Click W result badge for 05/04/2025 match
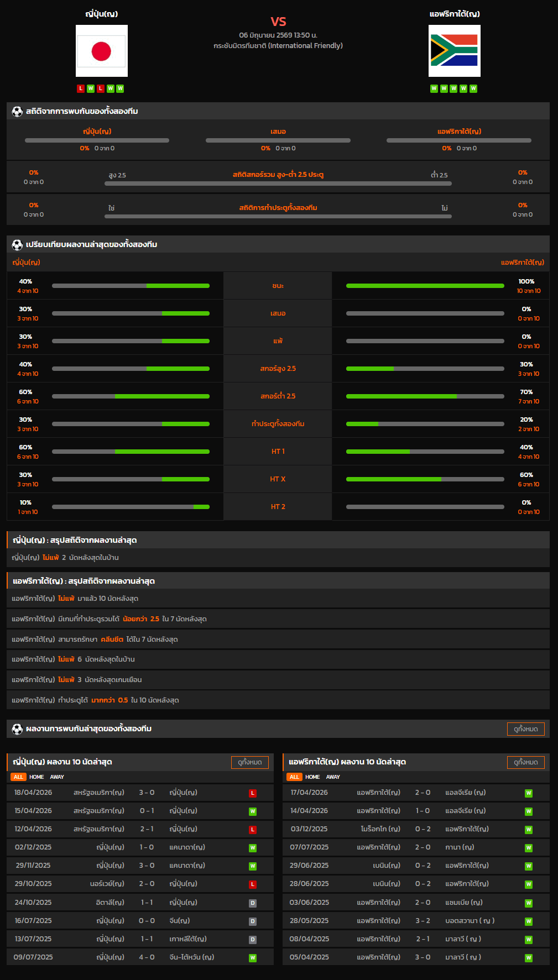This screenshot has width=558, height=980. tap(529, 958)
